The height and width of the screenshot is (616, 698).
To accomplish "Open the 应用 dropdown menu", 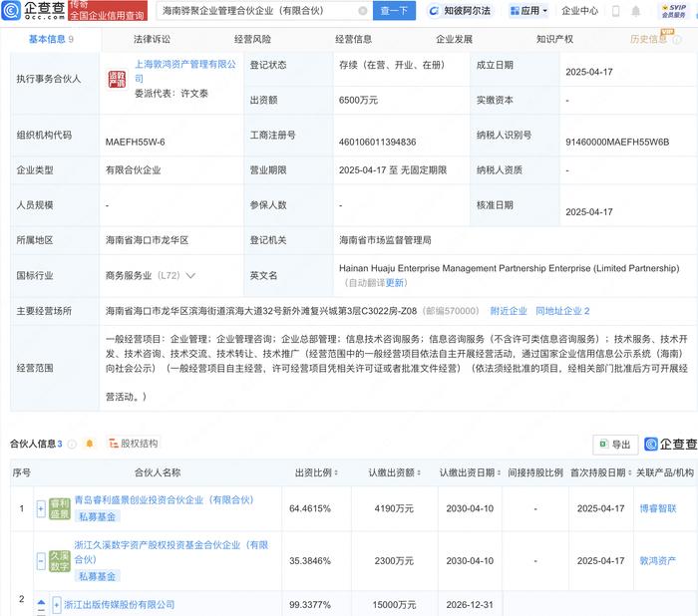I will pyautogui.click(x=528, y=11).
